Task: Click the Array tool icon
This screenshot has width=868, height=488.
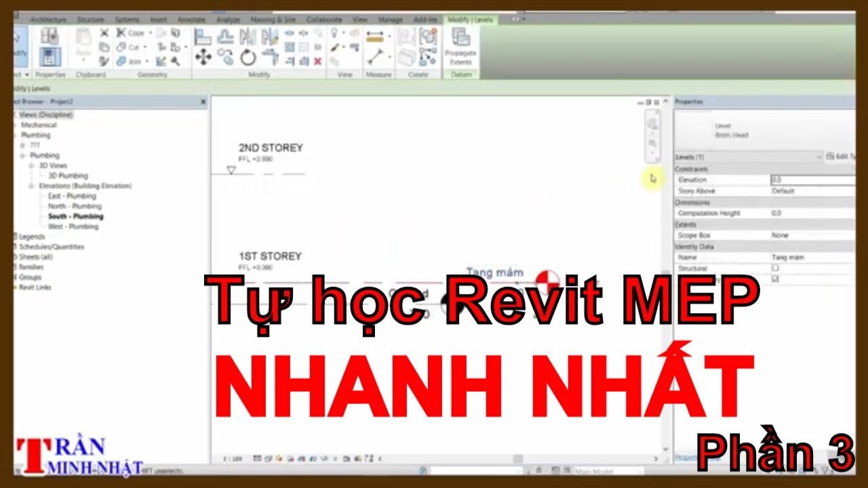Action: pyautogui.click(x=290, y=47)
